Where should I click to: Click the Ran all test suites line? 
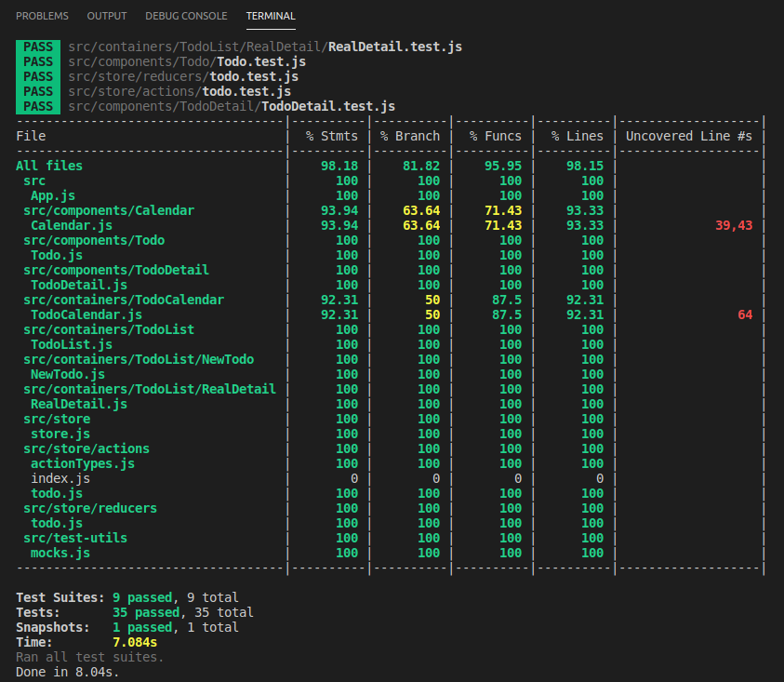(x=90, y=658)
